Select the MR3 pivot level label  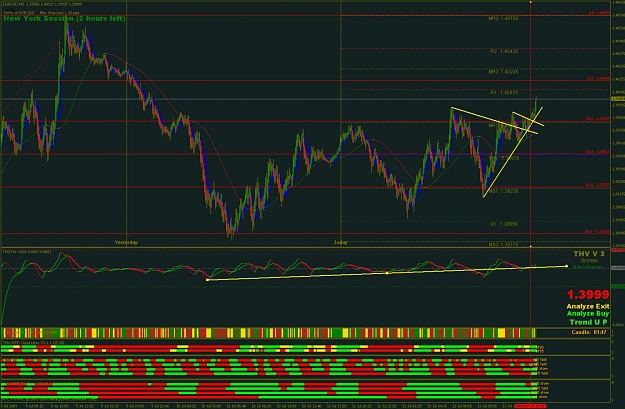(x=503, y=19)
